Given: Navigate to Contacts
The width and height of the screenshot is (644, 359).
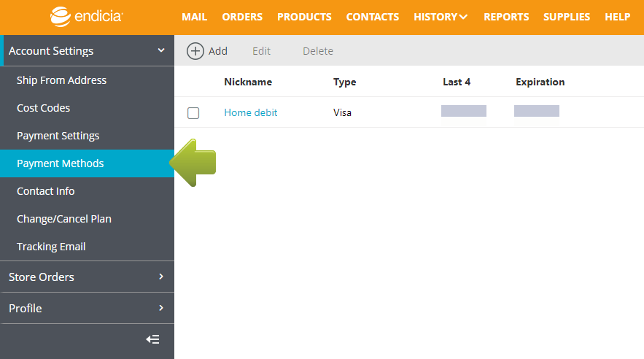Looking at the screenshot, I should (x=372, y=17).
